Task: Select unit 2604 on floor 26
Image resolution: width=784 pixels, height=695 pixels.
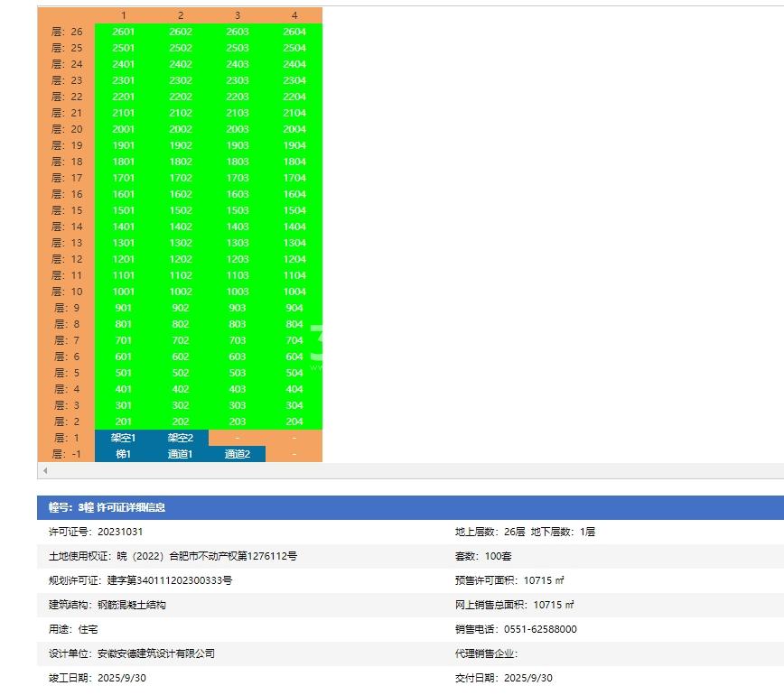Action: pos(294,32)
